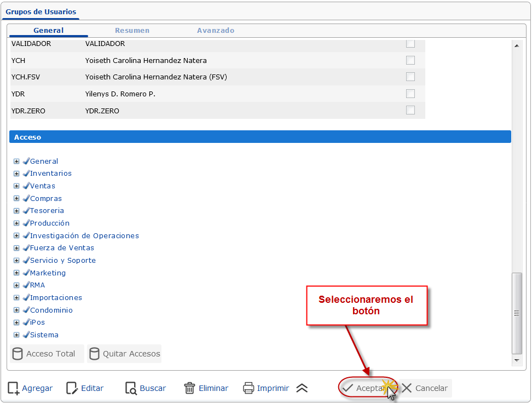
Task: Click the vertical scrollbar thumb
Action: tap(517, 313)
